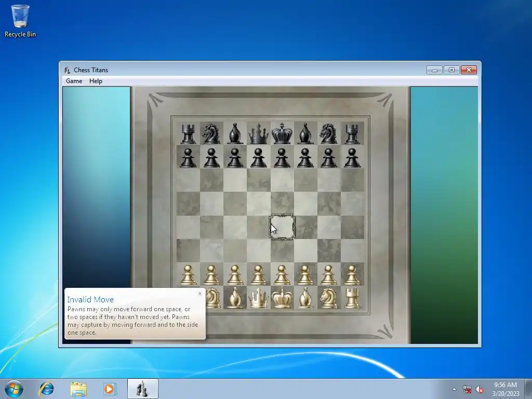
Task: Select the white pawn on f2
Action: click(305, 275)
